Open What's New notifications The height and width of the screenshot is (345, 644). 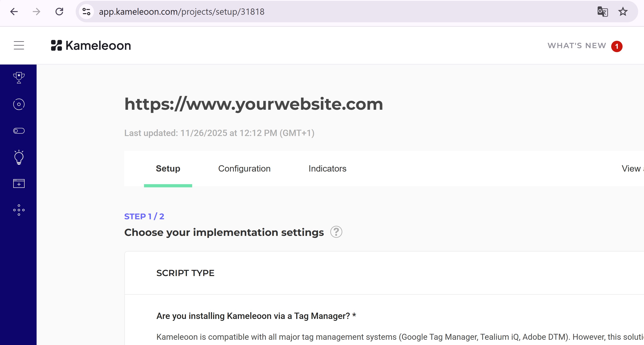(577, 46)
